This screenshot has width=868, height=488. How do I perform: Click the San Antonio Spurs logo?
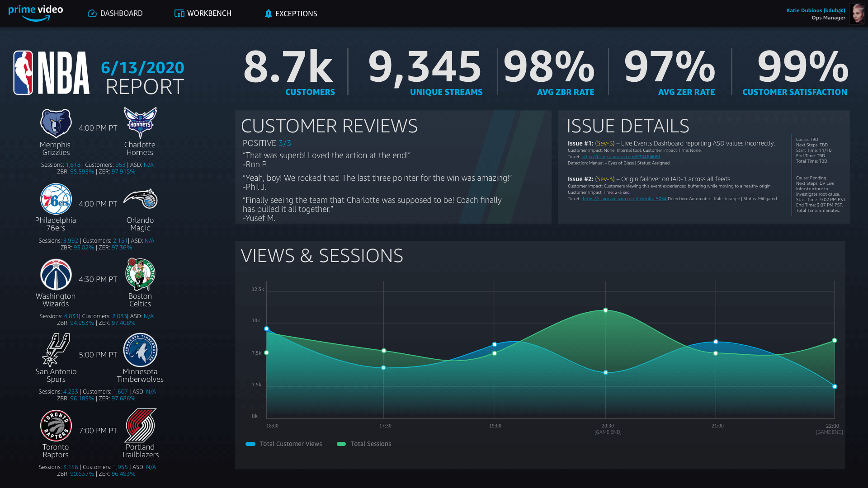click(56, 350)
